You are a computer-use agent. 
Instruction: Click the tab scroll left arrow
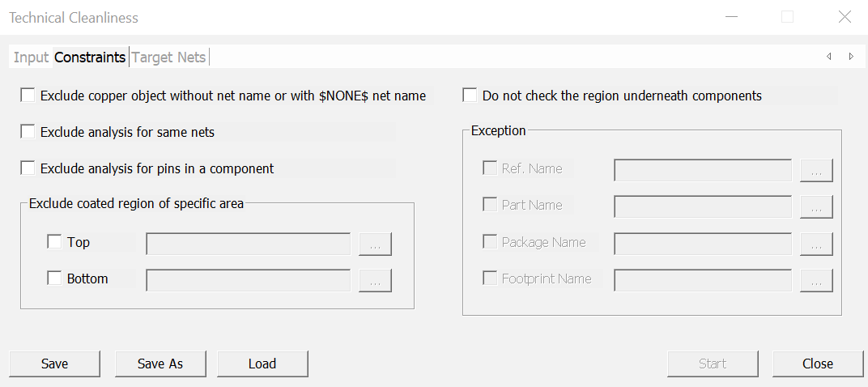click(x=828, y=57)
